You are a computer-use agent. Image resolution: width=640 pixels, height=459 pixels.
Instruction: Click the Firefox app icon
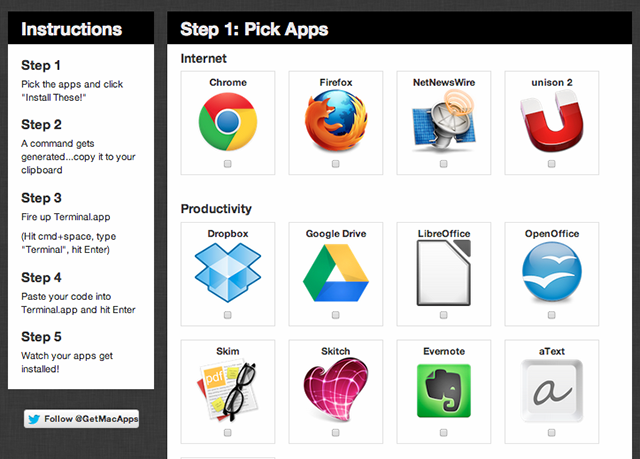[335, 122]
